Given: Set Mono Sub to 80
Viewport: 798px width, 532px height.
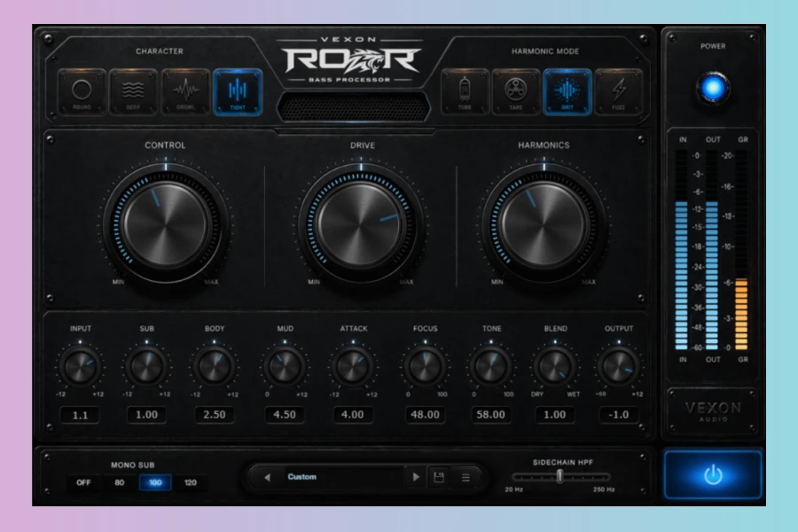Looking at the screenshot, I should pyautogui.click(x=119, y=482).
